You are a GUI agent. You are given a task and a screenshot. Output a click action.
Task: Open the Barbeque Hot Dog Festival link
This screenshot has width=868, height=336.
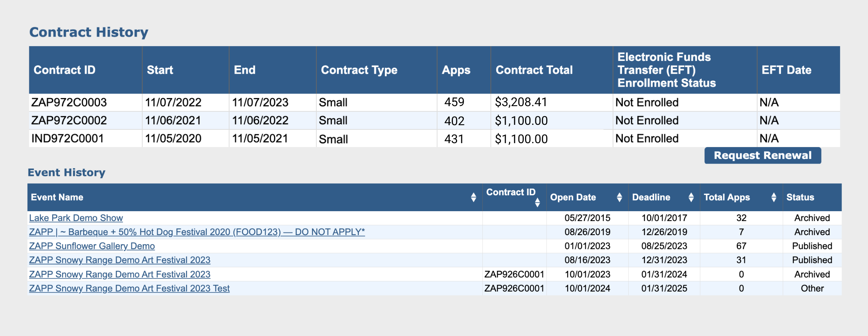tap(197, 232)
